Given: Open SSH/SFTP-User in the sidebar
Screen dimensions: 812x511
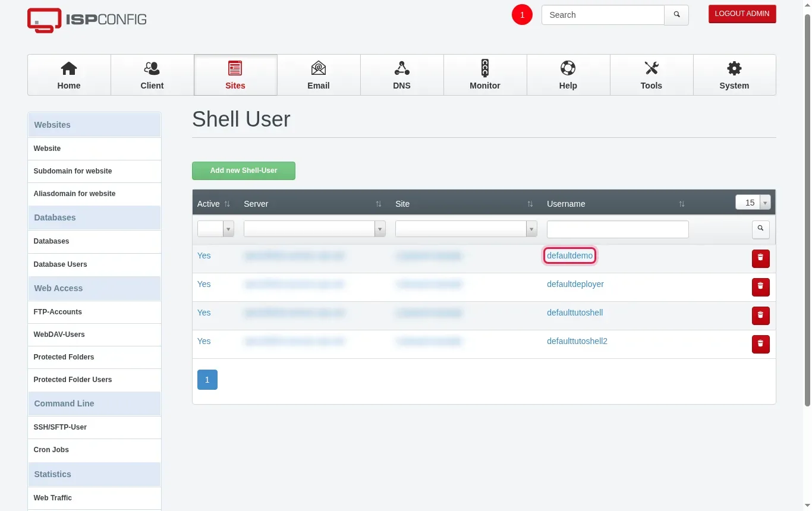Looking at the screenshot, I should (x=95, y=427).
